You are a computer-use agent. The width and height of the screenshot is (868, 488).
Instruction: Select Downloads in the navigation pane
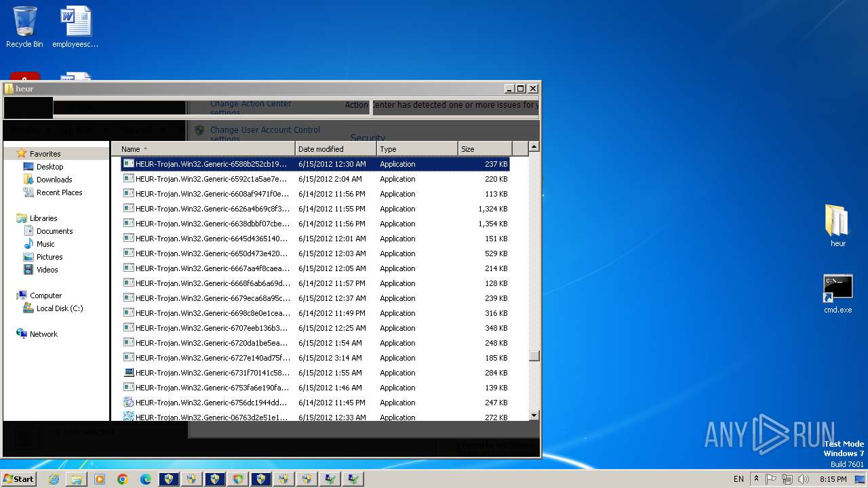[54, 180]
